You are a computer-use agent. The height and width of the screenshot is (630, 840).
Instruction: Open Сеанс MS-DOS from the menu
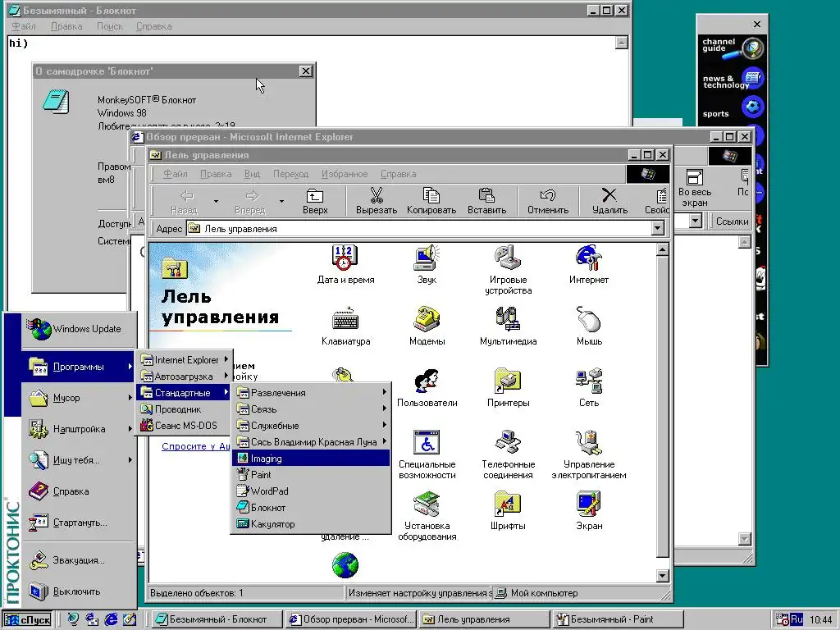coord(185,426)
